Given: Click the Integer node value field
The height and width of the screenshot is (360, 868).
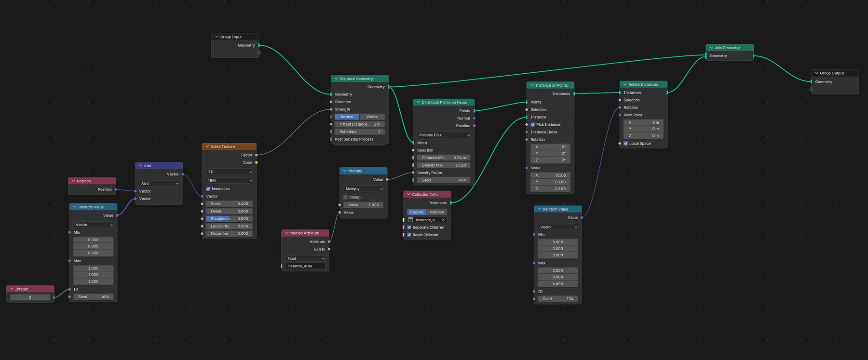Looking at the screenshot, I should click(x=30, y=297).
